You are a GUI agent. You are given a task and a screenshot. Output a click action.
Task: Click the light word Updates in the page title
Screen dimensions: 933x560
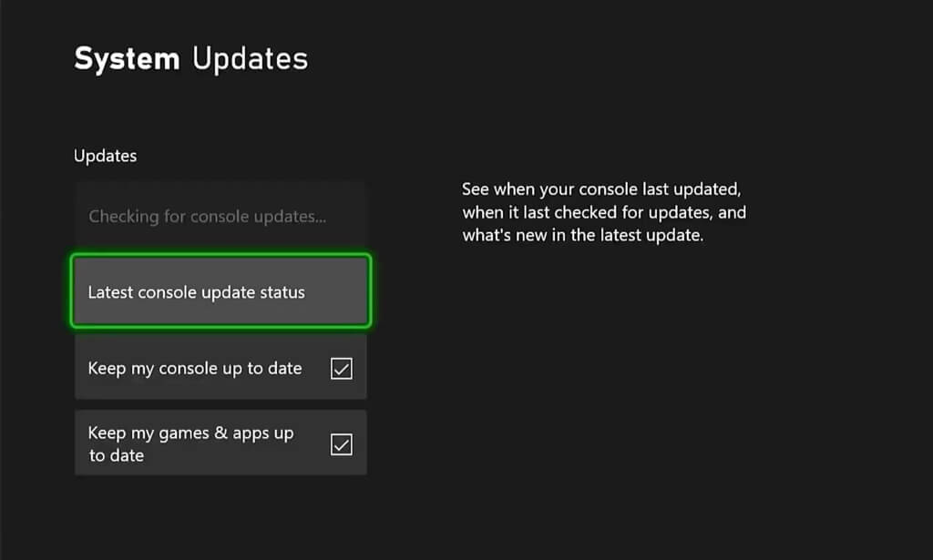[250, 59]
